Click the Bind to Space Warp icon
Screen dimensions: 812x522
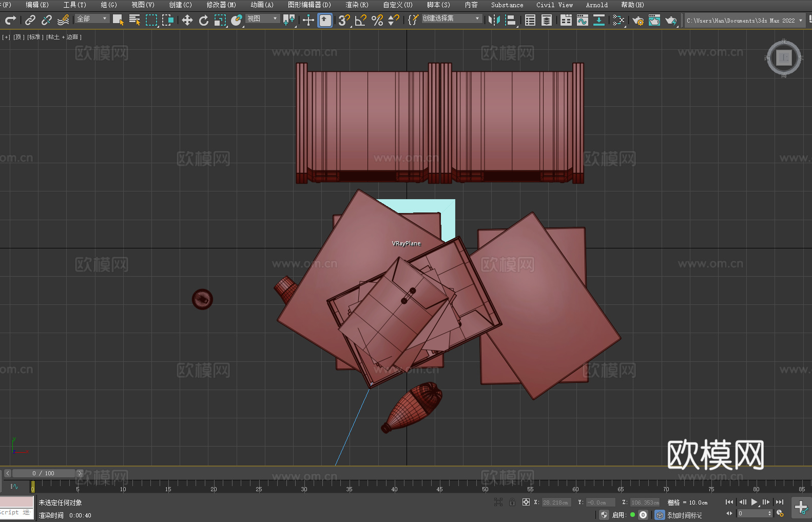coord(63,20)
